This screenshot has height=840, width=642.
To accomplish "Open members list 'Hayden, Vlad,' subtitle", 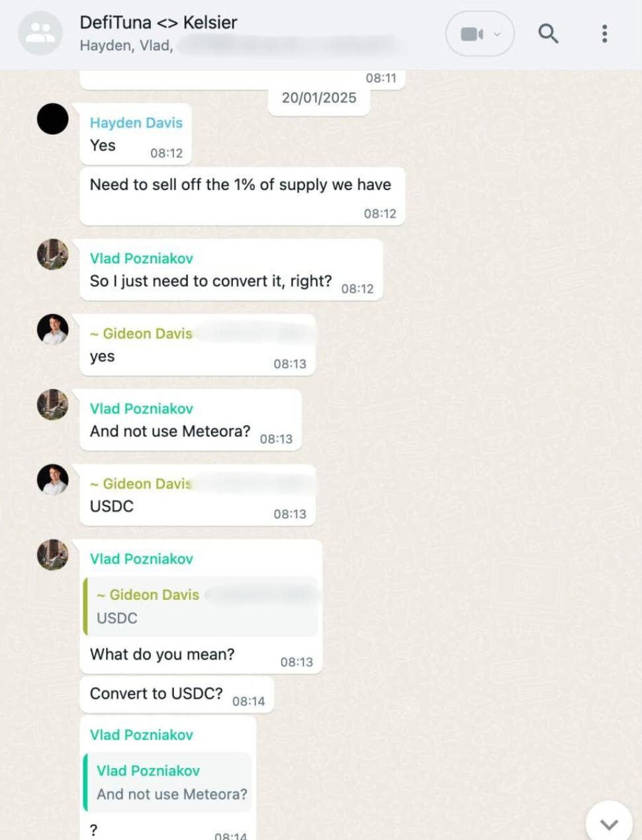I will 126,46.
